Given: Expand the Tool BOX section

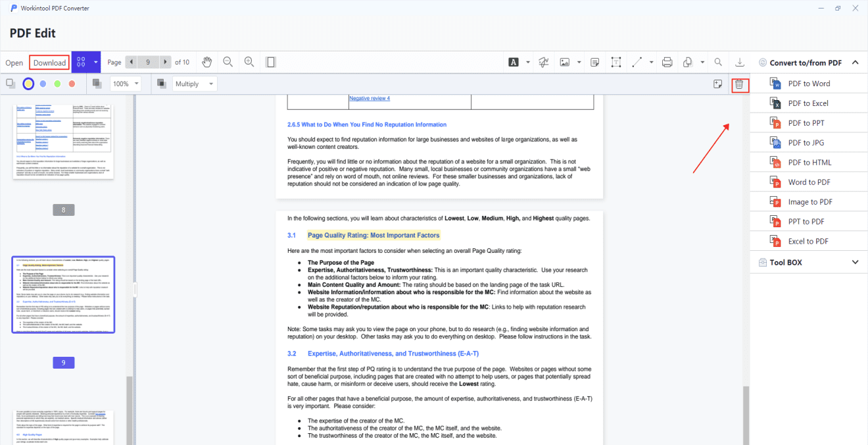Looking at the screenshot, I should click(808, 262).
